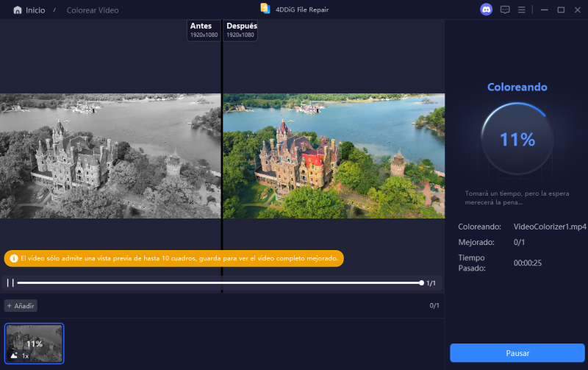Screen dimensions: 588x370
Task: Minimize the application window
Action: (543, 10)
